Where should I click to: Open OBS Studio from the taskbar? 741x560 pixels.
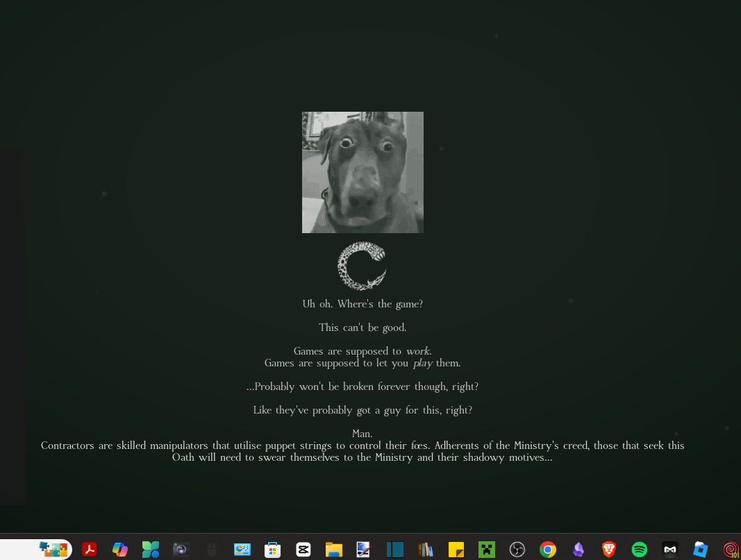[x=517, y=550]
